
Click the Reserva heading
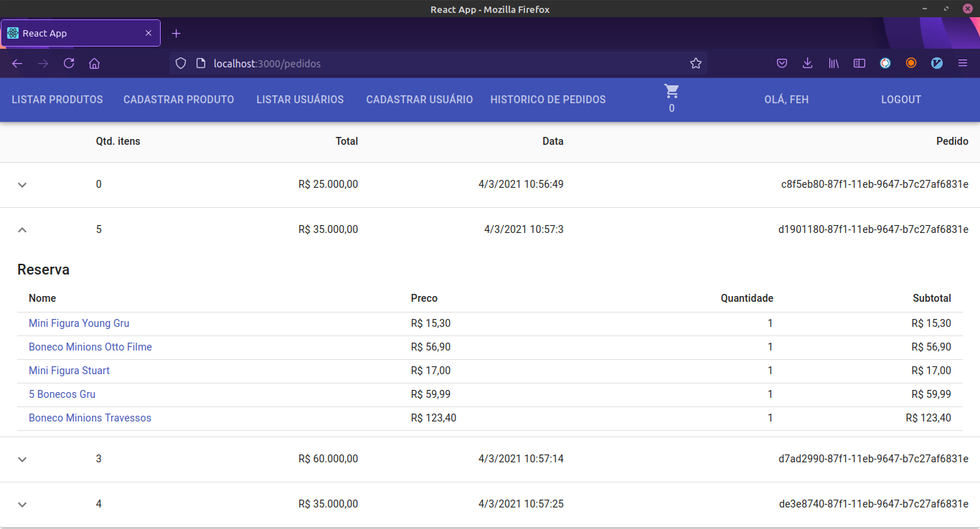coord(43,270)
